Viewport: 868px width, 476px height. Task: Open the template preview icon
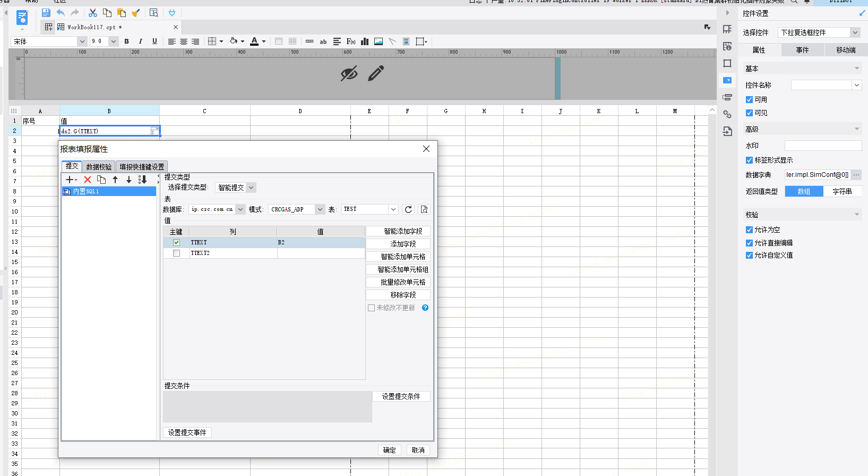153,13
